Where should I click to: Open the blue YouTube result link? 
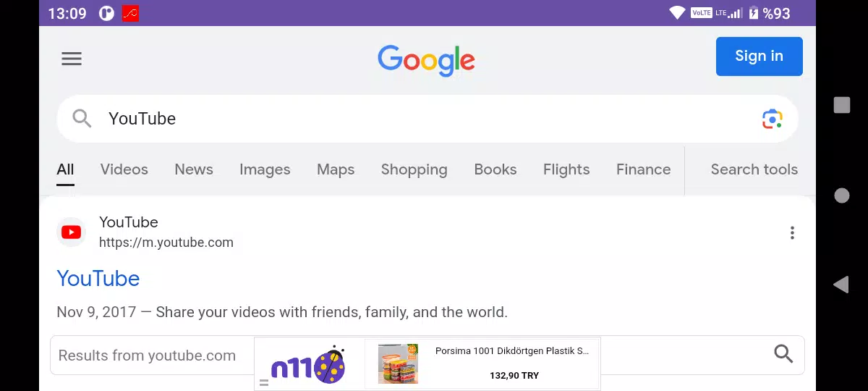98,279
